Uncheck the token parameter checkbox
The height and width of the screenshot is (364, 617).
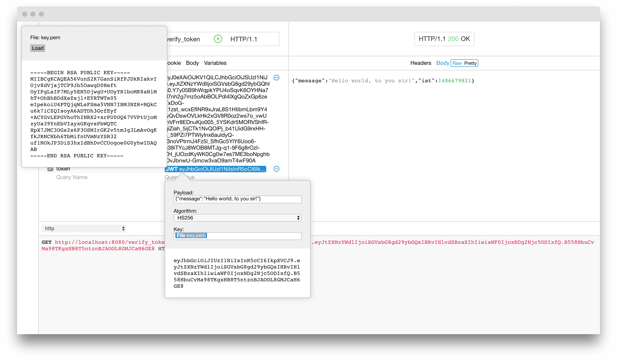coord(50,169)
